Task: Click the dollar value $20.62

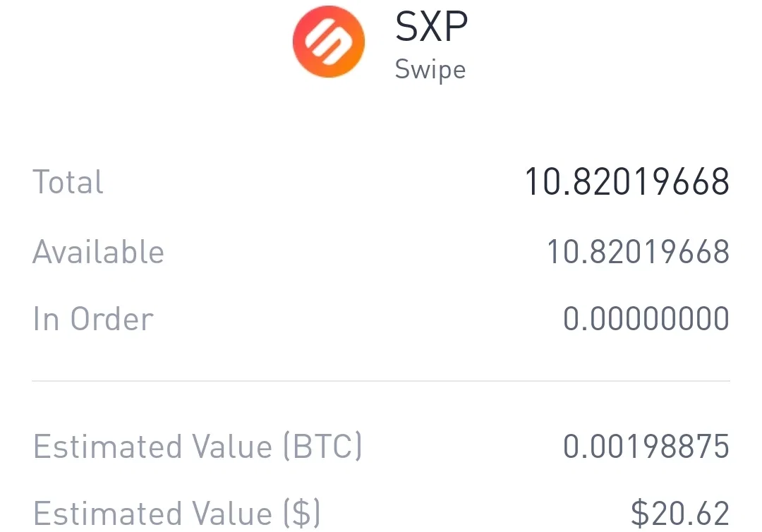Action: coord(680,513)
